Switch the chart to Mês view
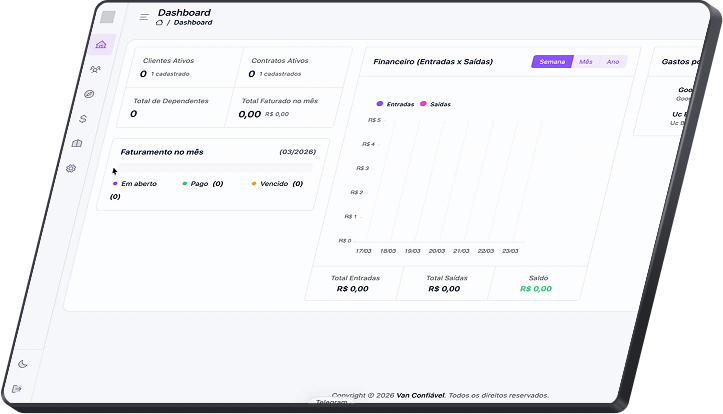The height and width of the screenshot is (414, 723). click(x=586, y=61)
